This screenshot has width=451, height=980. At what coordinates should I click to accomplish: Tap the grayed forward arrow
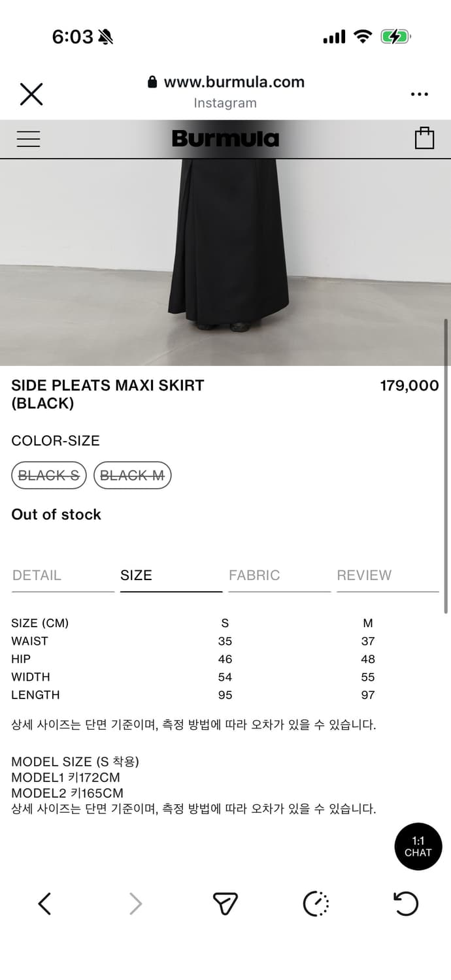point(135,904)
